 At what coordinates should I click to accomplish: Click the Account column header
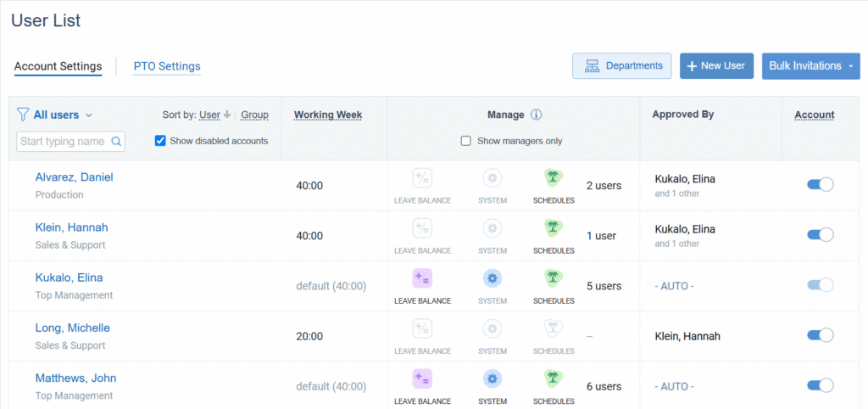coord(815,115)
